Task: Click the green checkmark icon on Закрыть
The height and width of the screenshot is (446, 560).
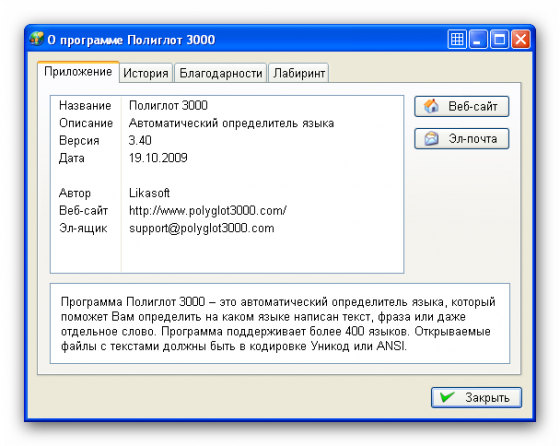Action: pos(447,397)
